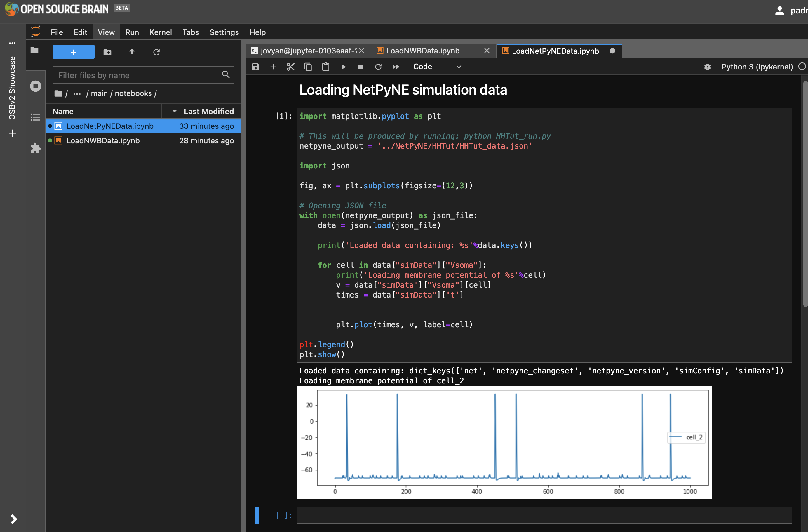Screen dimensions: 808x532
Task: Refresh the file list
Action: click(156, 52)
